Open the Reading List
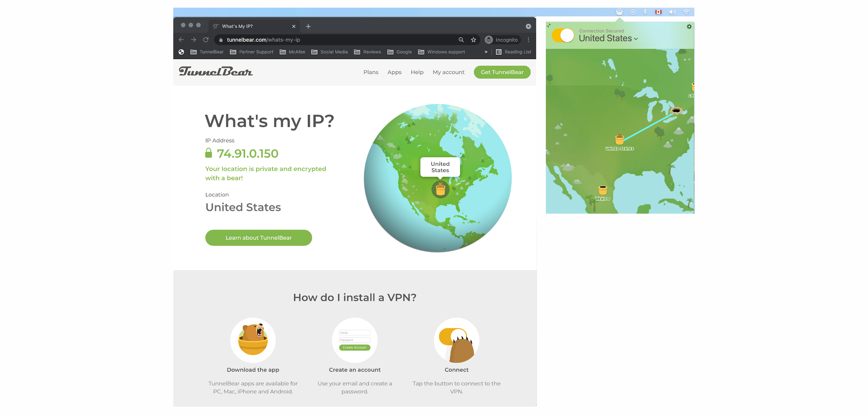The width and height of the screenshot is (868, 416). tap(514, 52)
